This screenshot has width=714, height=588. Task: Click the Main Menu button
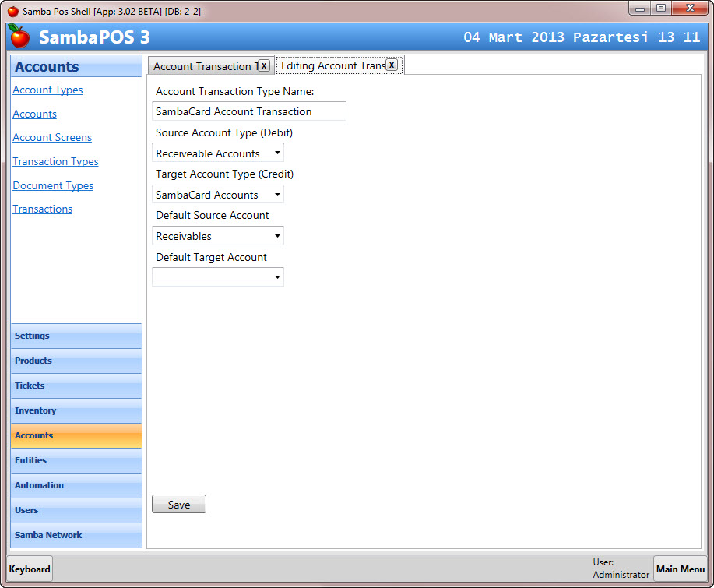tap(680, 569)
